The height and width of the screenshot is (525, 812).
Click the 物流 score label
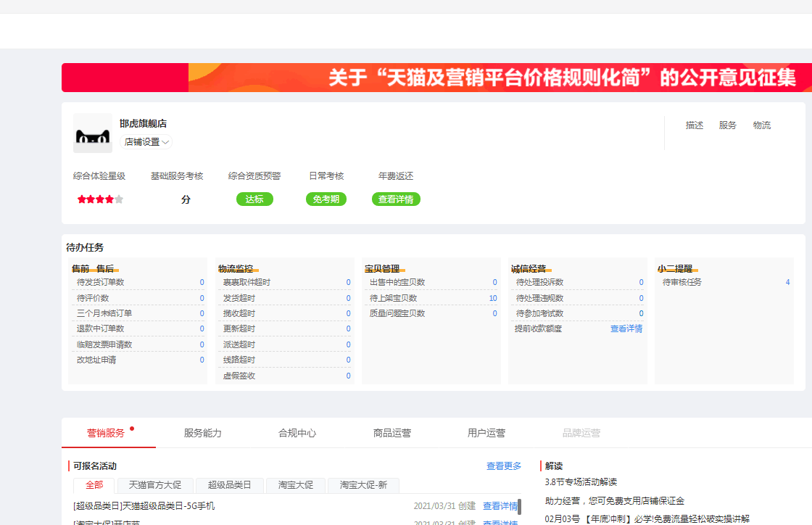[x=762, y=125]
